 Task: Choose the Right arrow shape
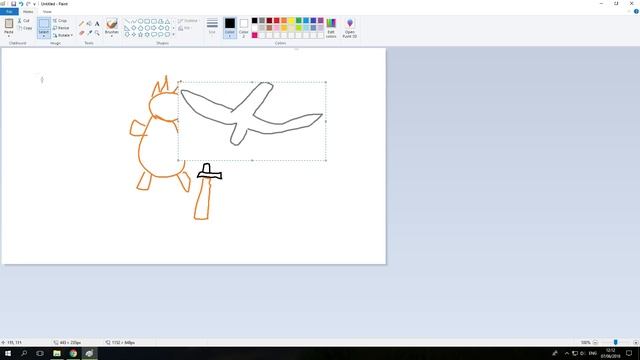[154, 28]
